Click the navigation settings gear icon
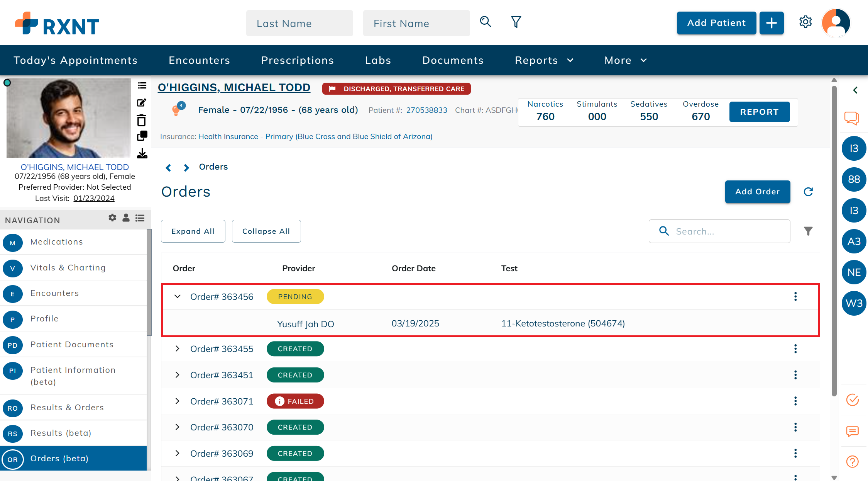 click(112, 218)
